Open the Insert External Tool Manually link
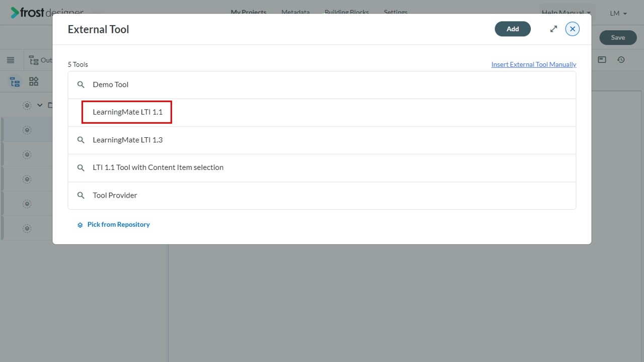Viewport: 644px width, 362px height. pos(534,64)
